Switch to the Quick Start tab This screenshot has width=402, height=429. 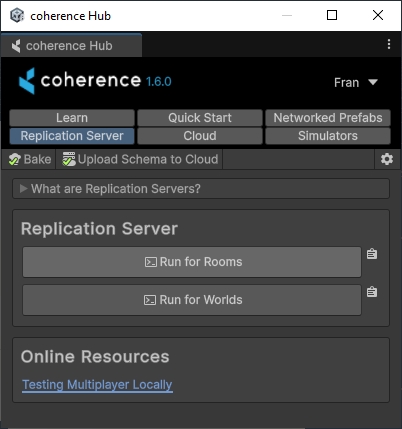pyautogui.click(x=200, y=118)
